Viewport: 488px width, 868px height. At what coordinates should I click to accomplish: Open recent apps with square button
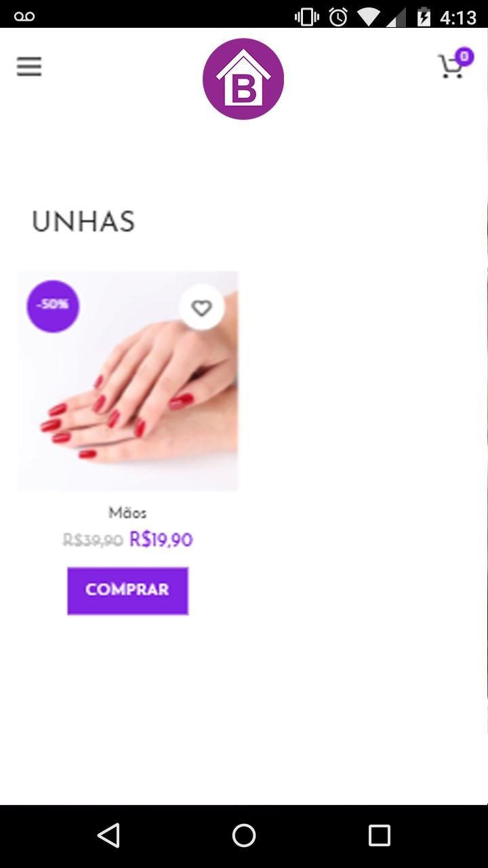[380, 835]
